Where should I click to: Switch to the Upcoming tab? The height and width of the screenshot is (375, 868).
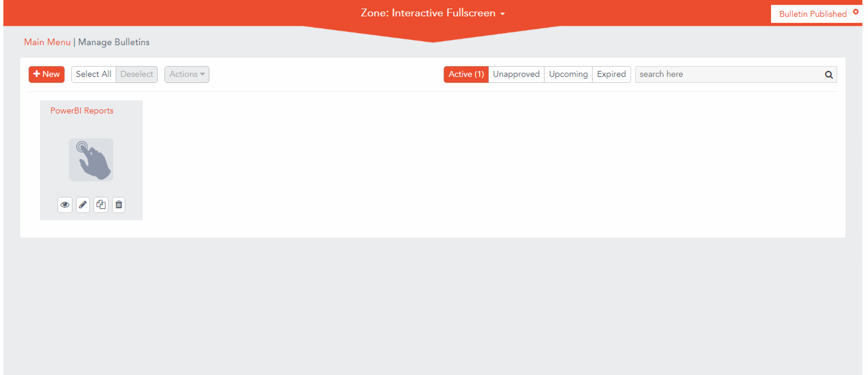568,74
